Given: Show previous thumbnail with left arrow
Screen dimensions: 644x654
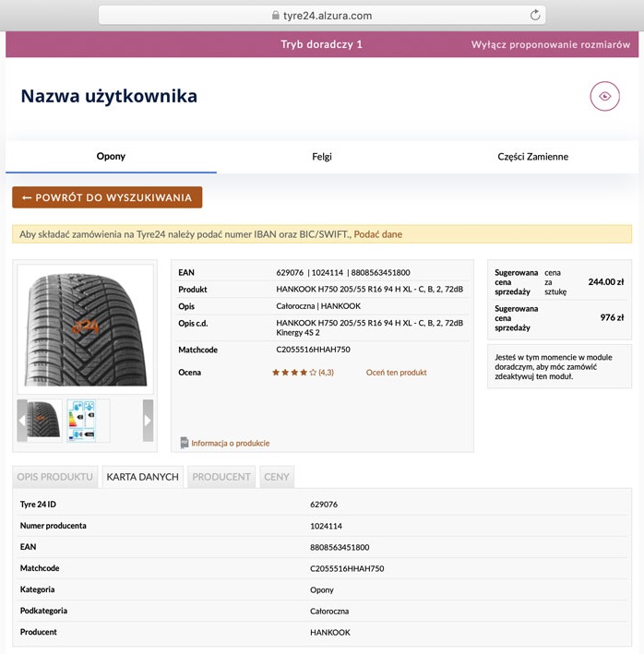Looking at the screenshot, I should pos(22,421).
